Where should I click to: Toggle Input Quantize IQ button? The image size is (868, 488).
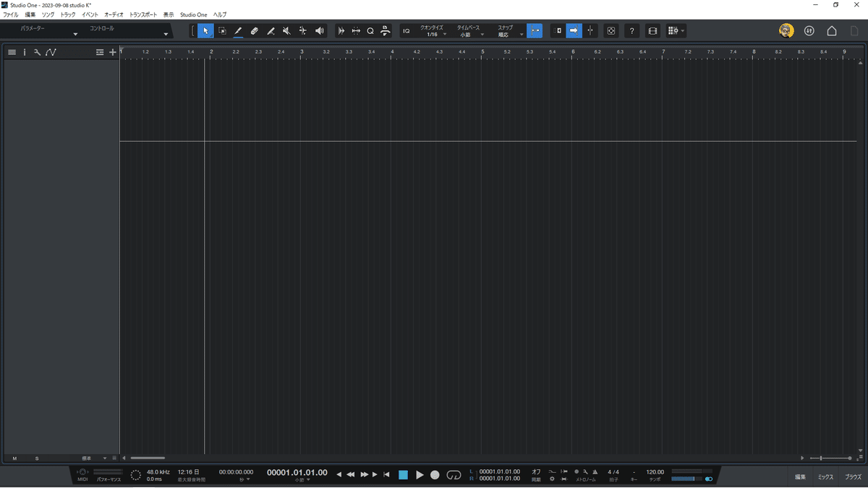click(406, 31)
